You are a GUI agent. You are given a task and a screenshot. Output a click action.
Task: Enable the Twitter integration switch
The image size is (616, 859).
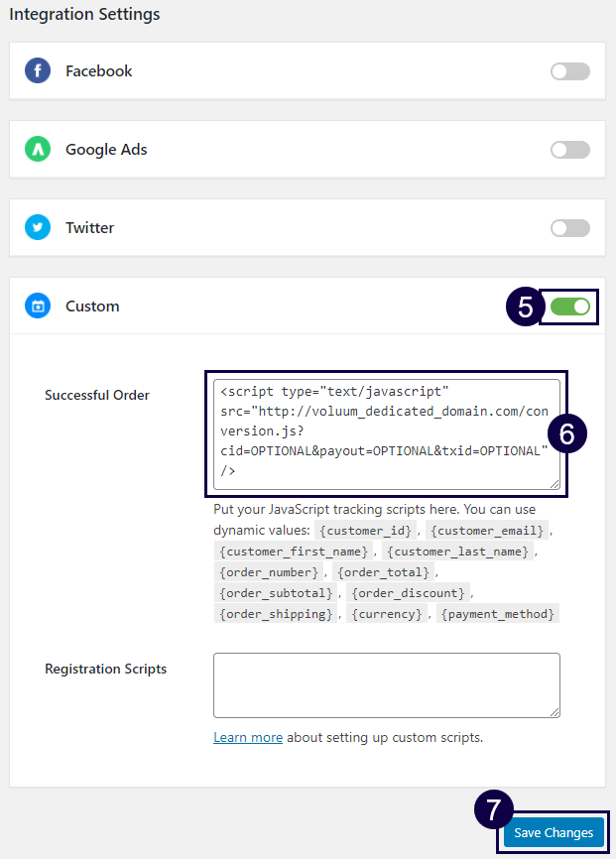pos(569,227)
